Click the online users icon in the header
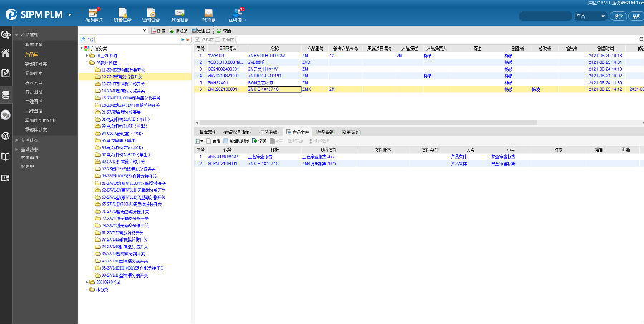This screenshot has height=324, width=644. 237,13
